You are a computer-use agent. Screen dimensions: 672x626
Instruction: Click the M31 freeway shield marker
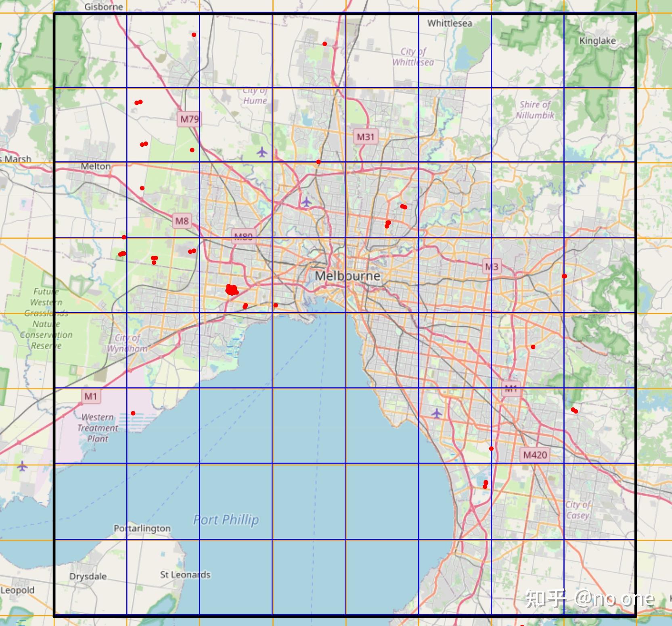pos(365,136)
